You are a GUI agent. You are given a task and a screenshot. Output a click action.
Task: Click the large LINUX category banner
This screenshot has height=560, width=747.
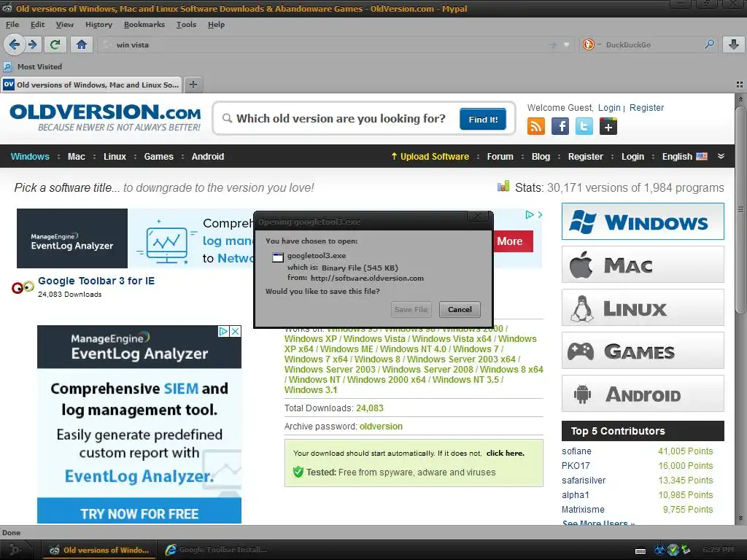pos(643,308)
